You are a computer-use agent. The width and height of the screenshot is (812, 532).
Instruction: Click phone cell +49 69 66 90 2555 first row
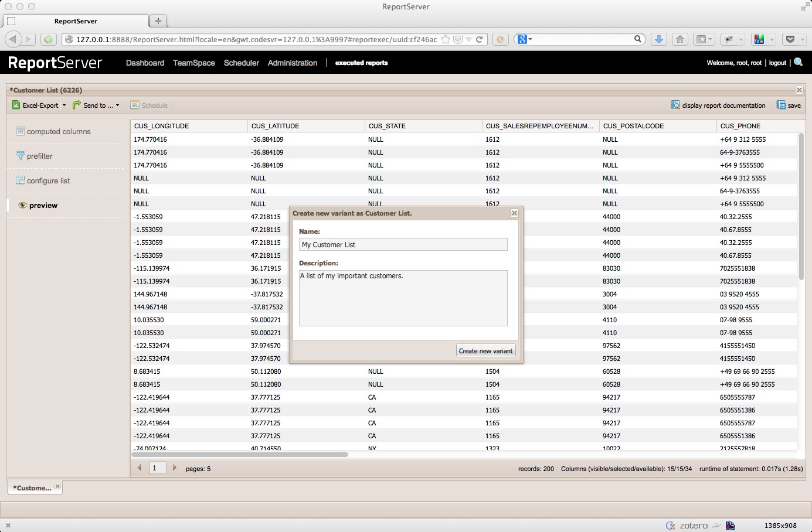[x=747, y=371]
